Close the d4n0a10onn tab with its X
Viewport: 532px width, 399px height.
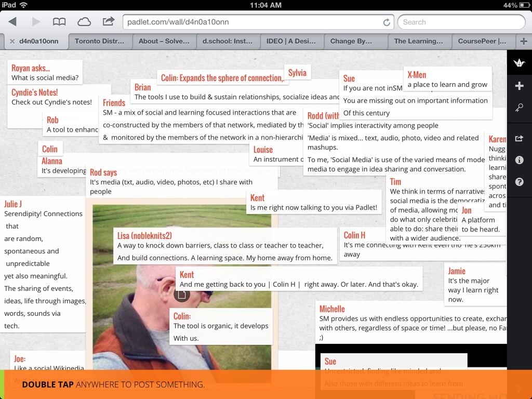pos(12,41)
